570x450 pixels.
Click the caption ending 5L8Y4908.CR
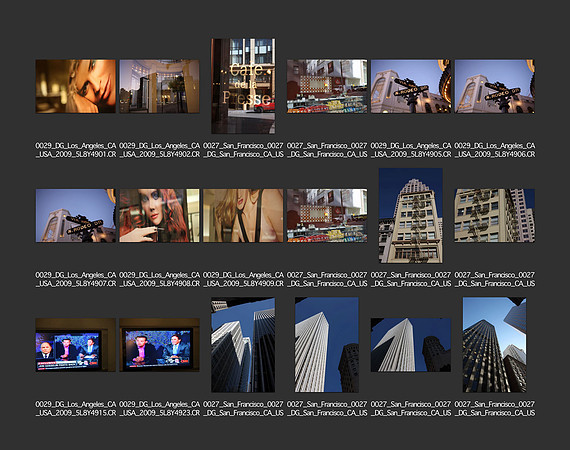159,279
